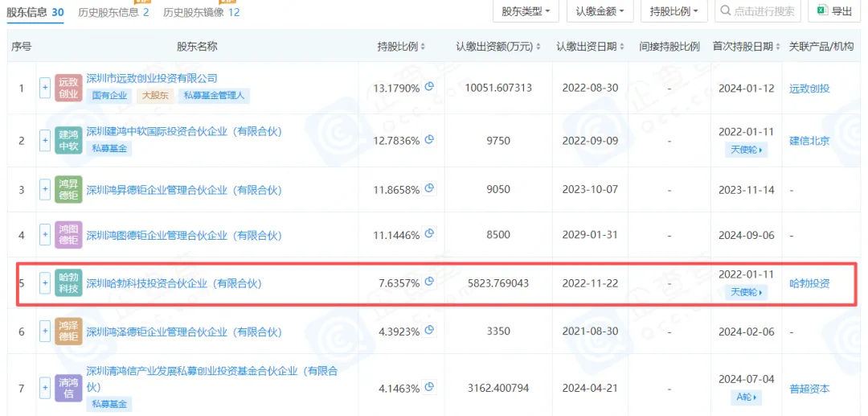The height and width of the screenshot is (416, 868).
Task: Open 深圳市远致创业投资有限公司 link
Action: [x=152, y=78]
